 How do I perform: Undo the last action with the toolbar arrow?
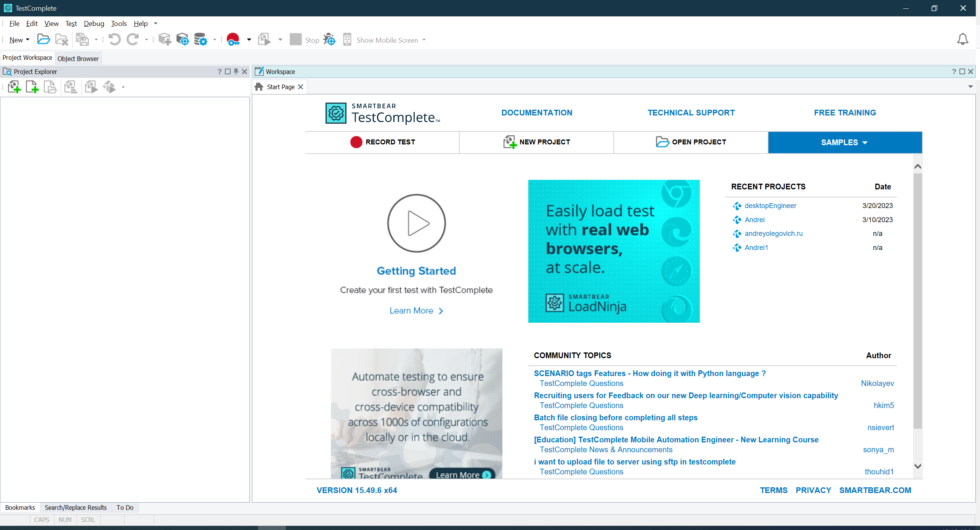(x=114, y=40)
